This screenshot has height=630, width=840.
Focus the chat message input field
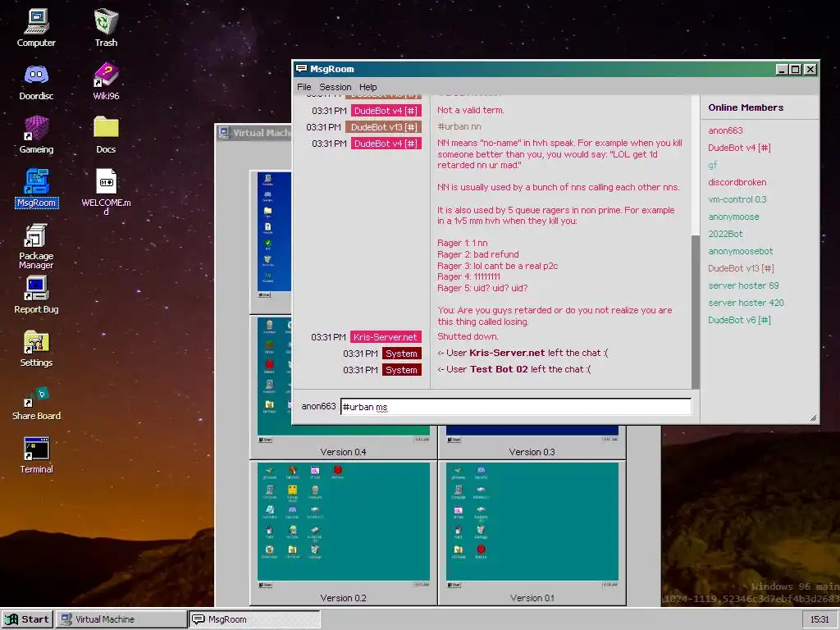point(515,407)
